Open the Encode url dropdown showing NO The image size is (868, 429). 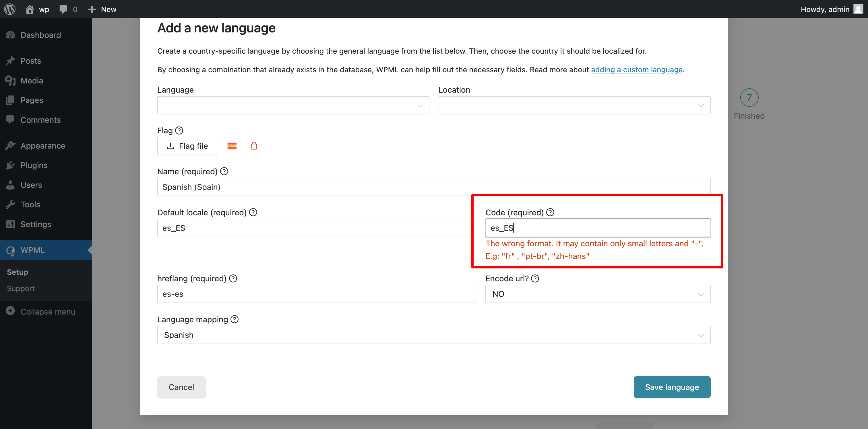pyautogui.click(x=597, y=294)
